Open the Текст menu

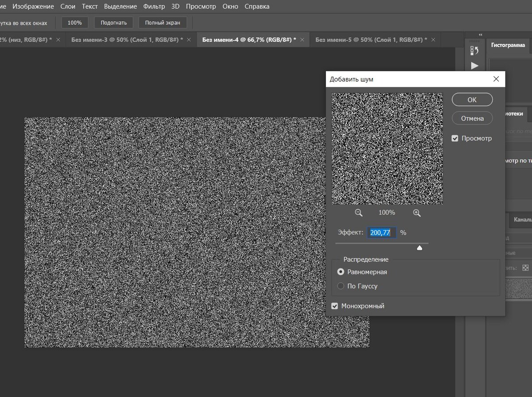pyautogui.click(x=90, y=7)
